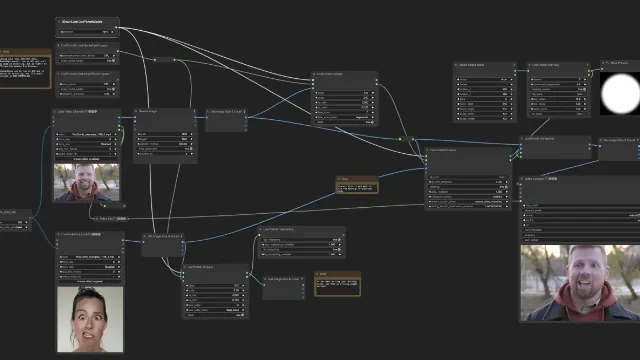
Task: Choose video to upload in woman's Load Video node
Action: click(90, 282)
